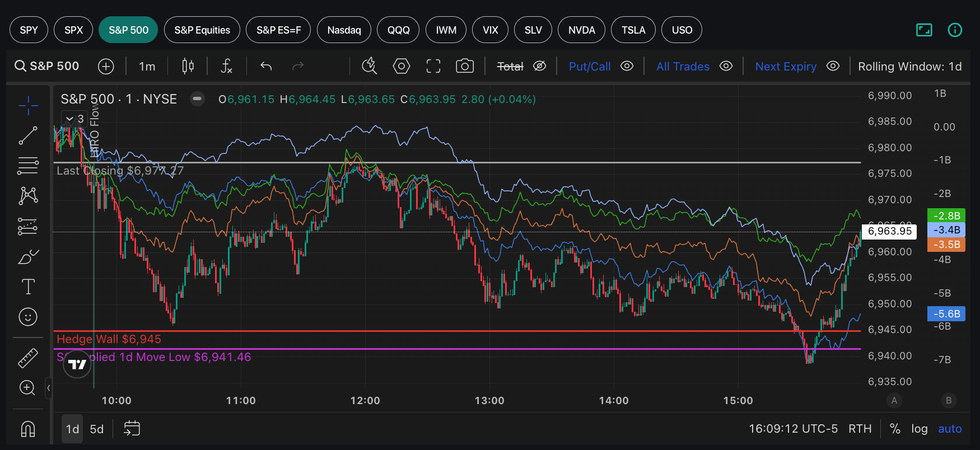Click the TradingView logo
The image size is (980, 450).
coord(77,364)
